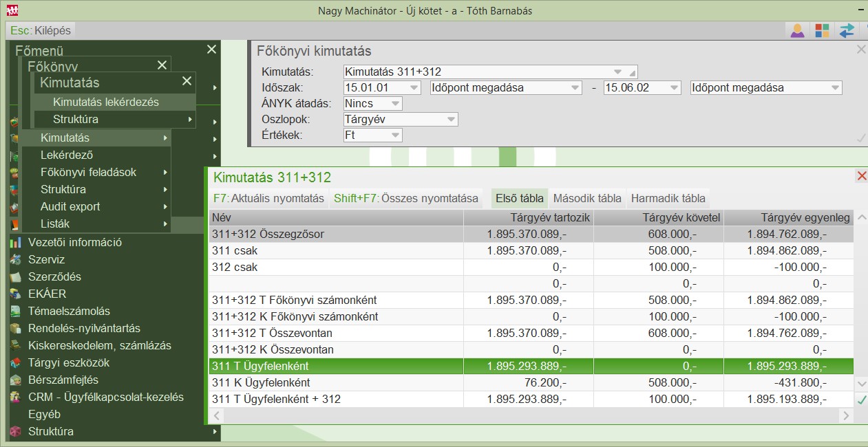Click the blue swap arrows icon
The image size is (868, 447).
coord(847,30)
